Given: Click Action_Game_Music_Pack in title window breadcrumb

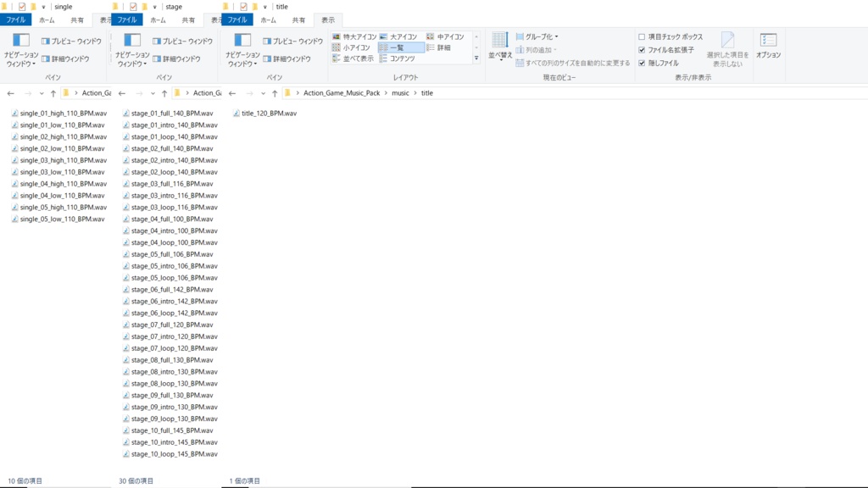Looking at the screenshot, I should (x=342, y=93).
